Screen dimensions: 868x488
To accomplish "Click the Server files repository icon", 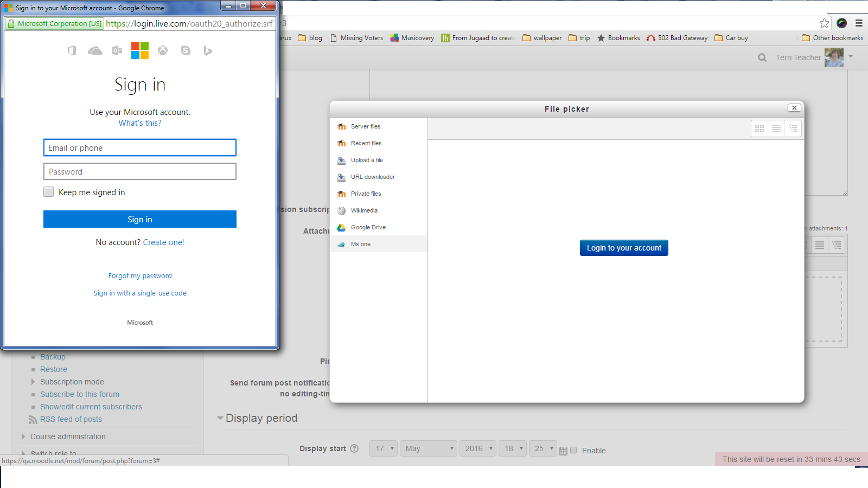I will pos(341,127).
